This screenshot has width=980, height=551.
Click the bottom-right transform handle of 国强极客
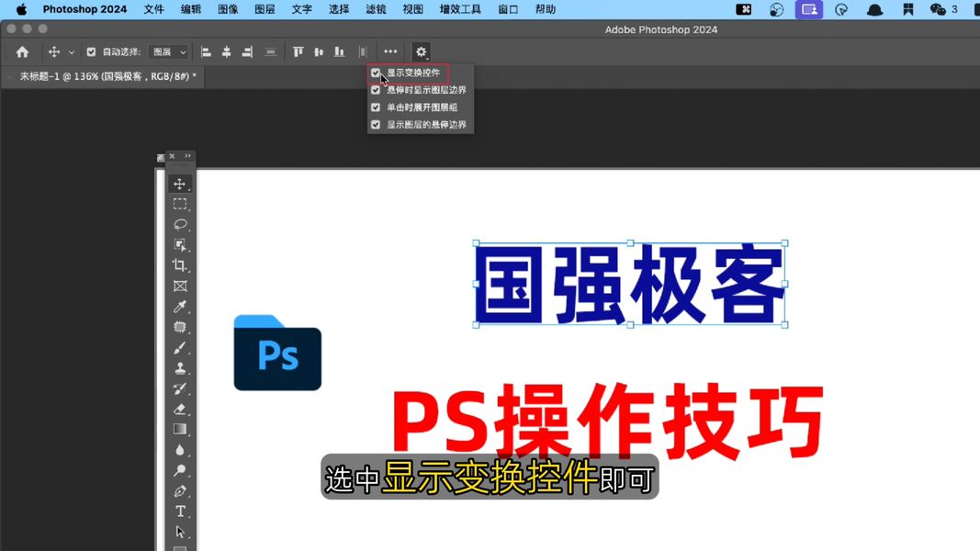785,325
